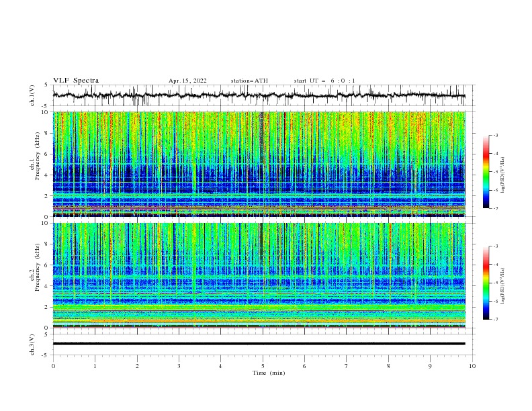Viewport: 532px width, 411px height.
Task: Click time axis tick label "1"
Action: [95, 366]
